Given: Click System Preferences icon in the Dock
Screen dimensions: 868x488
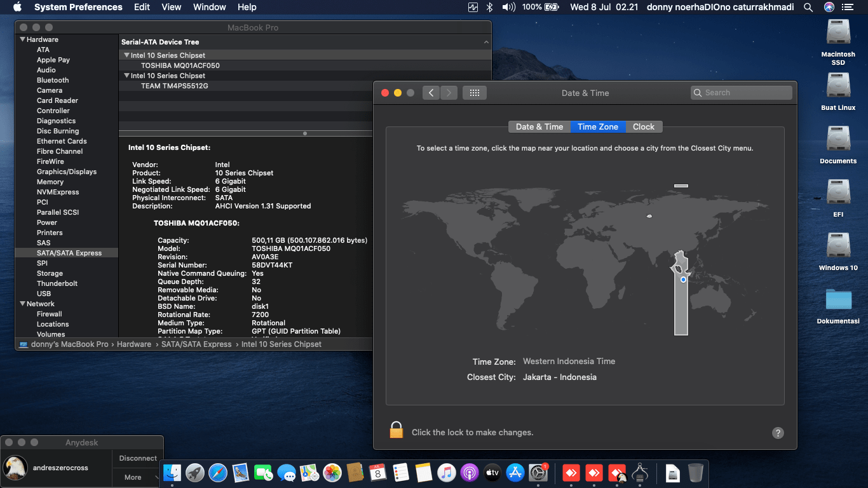Looking at the screenshot, I should [x=538, y=473].
